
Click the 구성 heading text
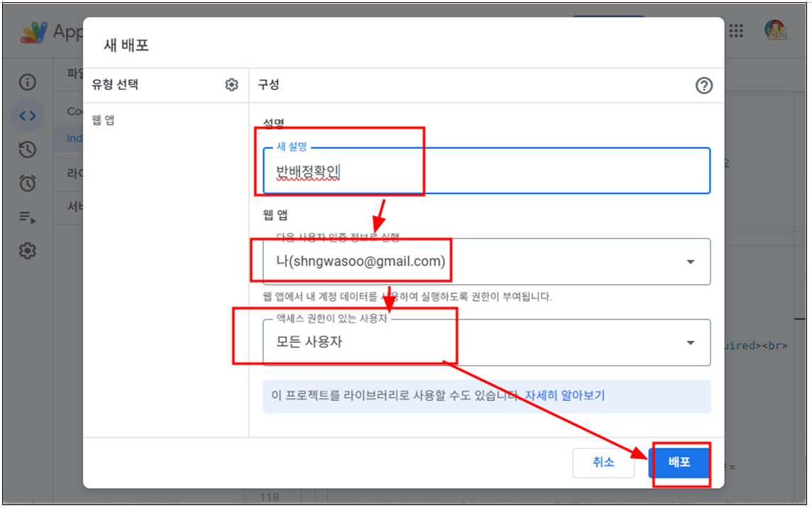point(269,84)
